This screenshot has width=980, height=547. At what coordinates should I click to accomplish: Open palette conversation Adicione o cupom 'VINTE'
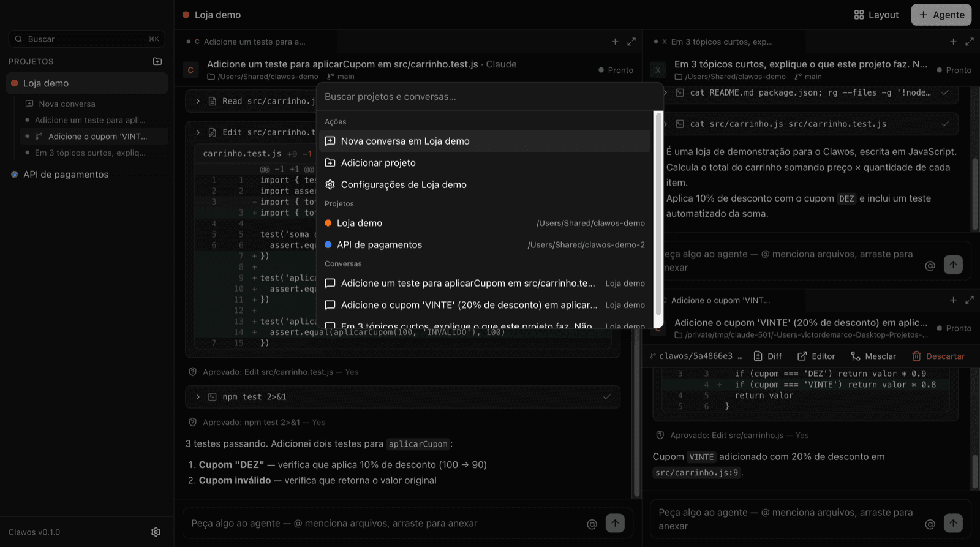485,305
